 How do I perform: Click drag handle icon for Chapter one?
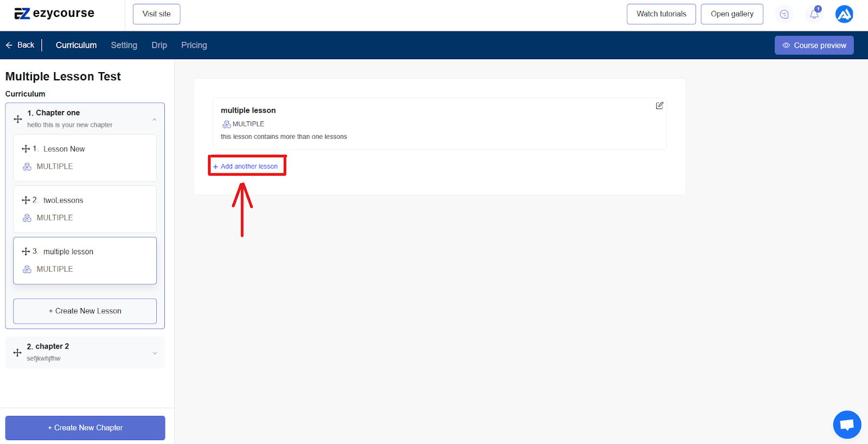(18, 119)
